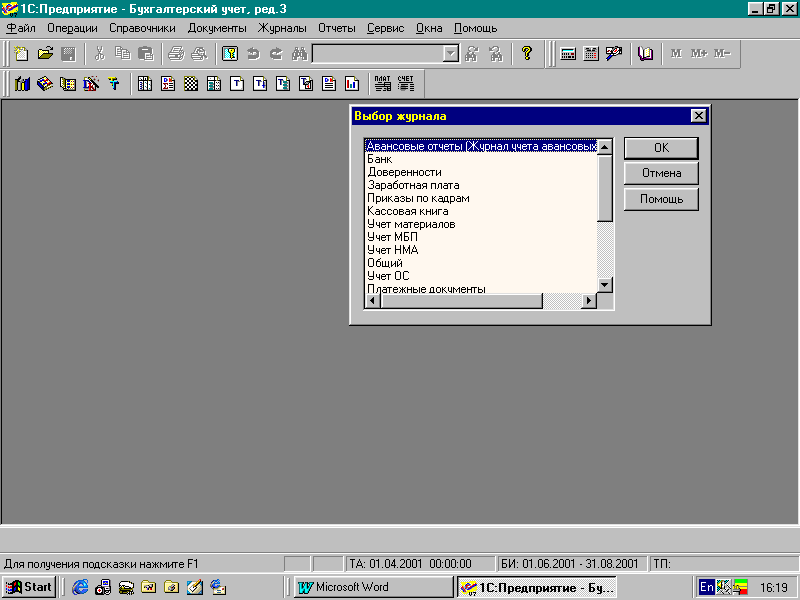Click the Dt/Kt entries icon

pyautogui.click(x=91, y=84)
